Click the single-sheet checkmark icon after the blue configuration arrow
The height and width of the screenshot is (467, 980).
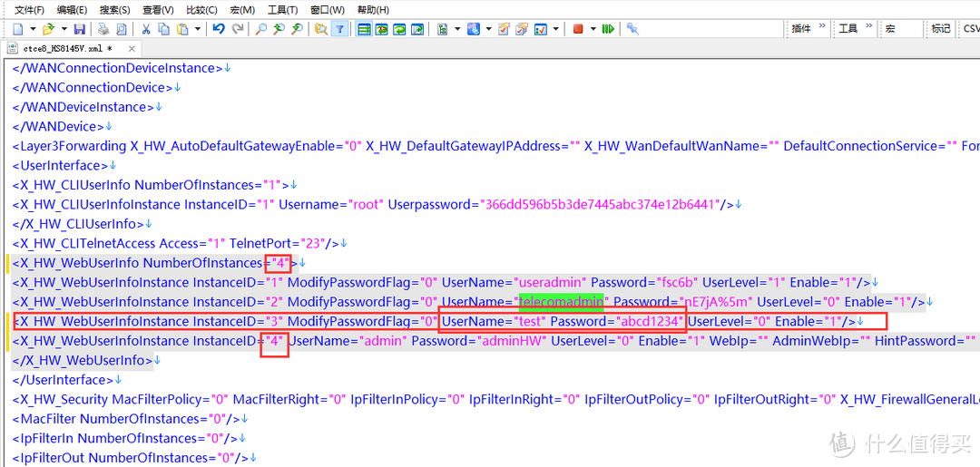[504, 29]
